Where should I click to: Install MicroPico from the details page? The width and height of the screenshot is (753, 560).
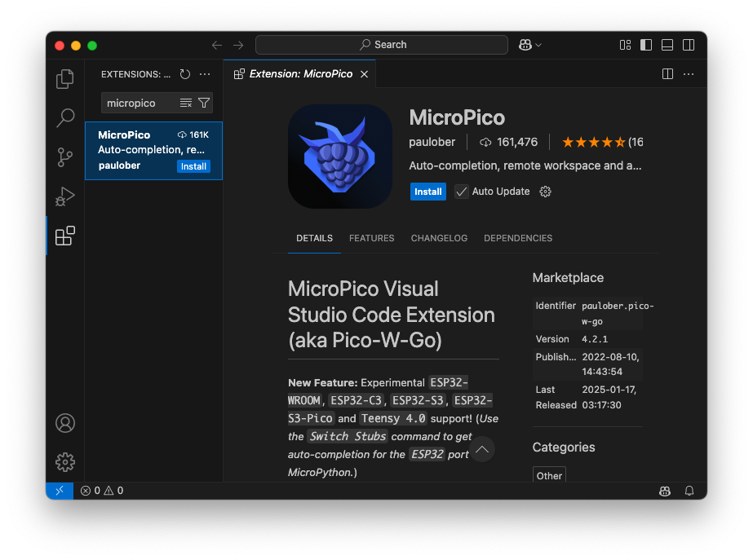[427, 192]
